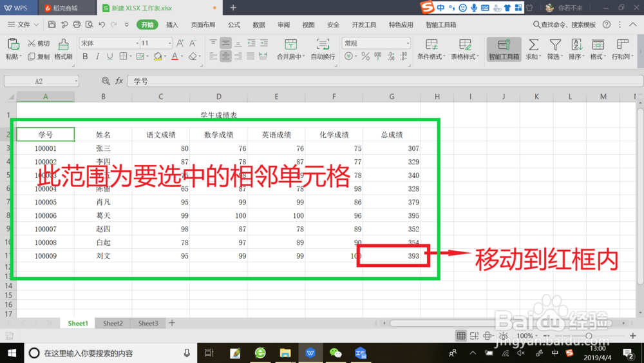Switch to the 公式 ribbon tab
This screenshot has height=363, width=644.
(234, 25)
